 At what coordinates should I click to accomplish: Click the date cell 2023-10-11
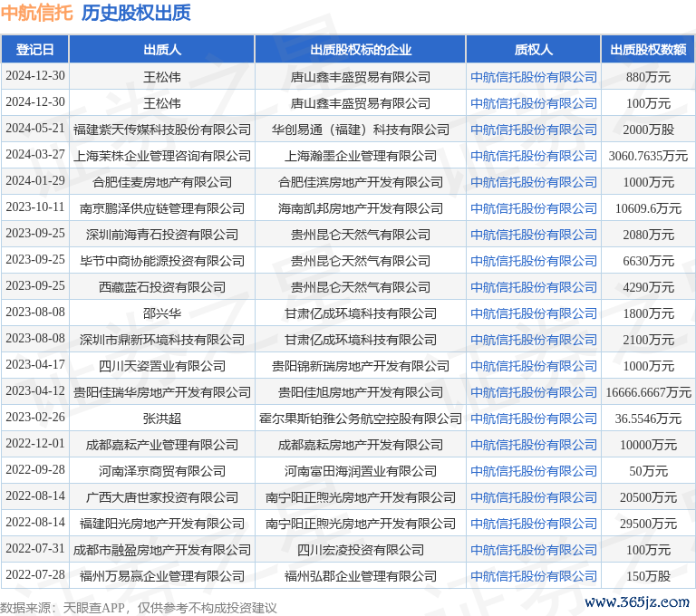click(35, 207)
